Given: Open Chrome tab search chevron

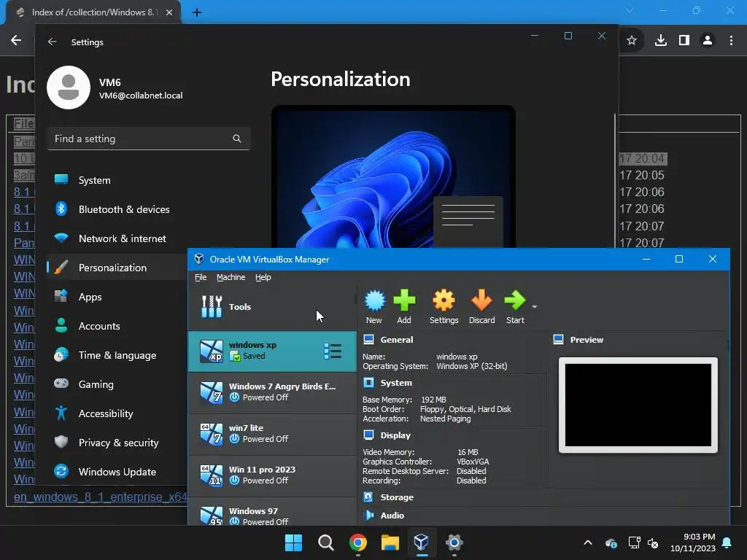Looking at the screenshot, I should point(630,10).
